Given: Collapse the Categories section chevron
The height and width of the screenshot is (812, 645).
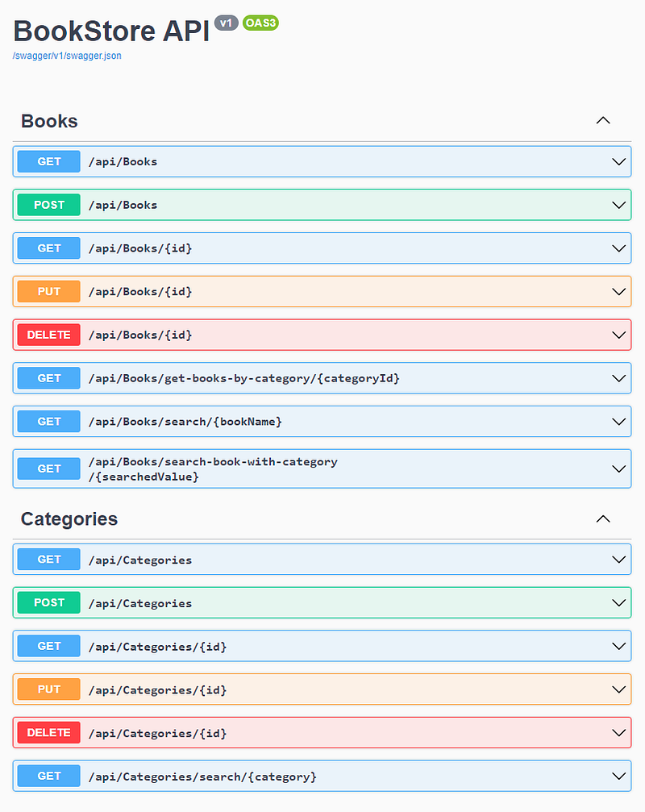Looking at the screenshot, I should pos(602,518).
